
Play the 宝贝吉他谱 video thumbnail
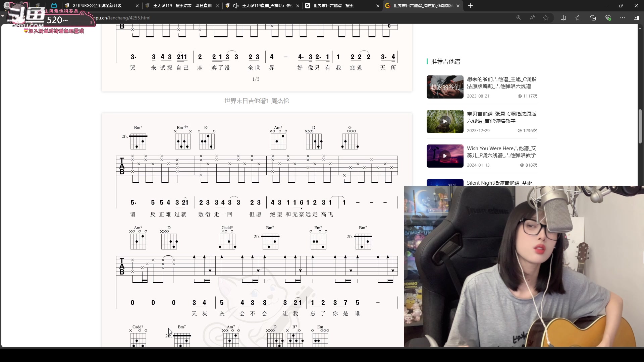pos(445,121)
